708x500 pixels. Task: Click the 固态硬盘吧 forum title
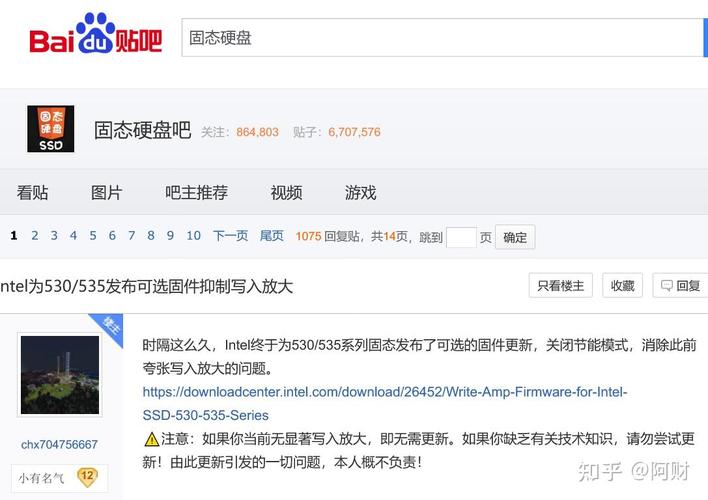click(x=143, y=131)
